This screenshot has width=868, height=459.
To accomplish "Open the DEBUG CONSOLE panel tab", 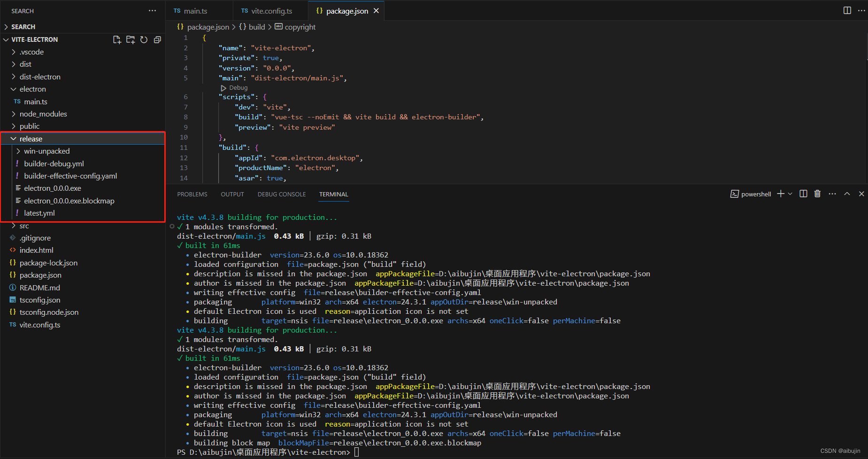I will click(282, 194).
